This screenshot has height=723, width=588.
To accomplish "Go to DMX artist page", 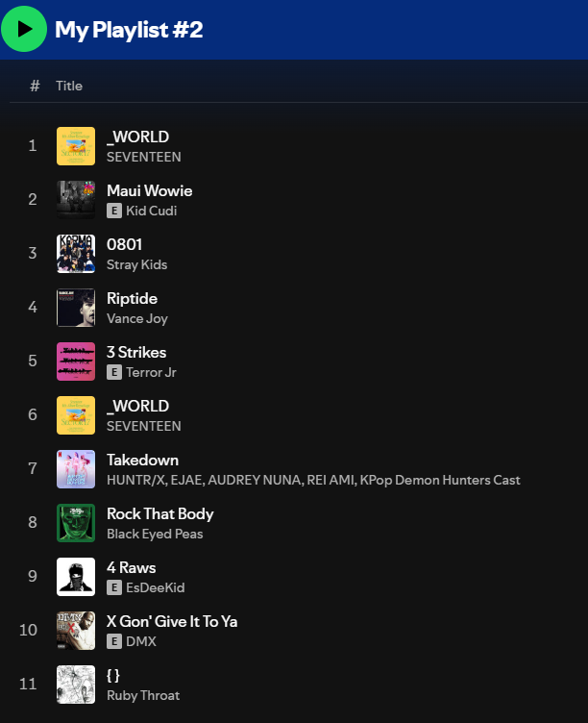I will pyautogui.click(x=141, y=642).
